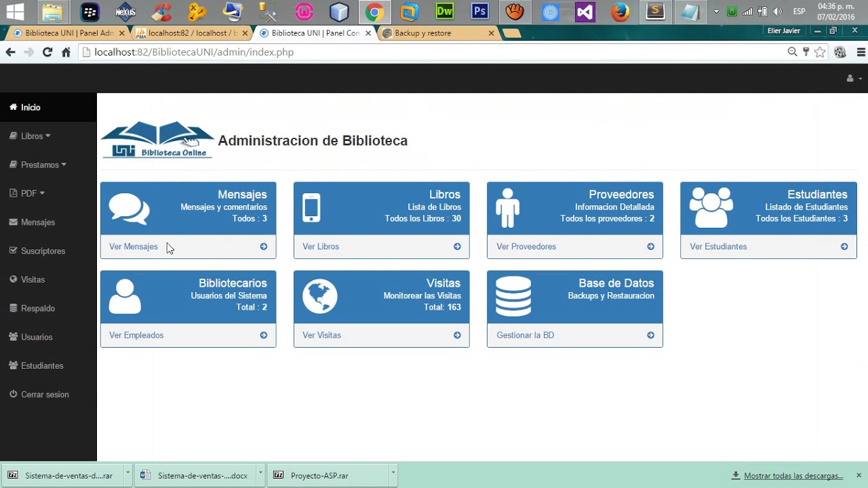Click the Bibliotecarios user icon
Viewport: 868px width, 488px height.
[125, 297]
